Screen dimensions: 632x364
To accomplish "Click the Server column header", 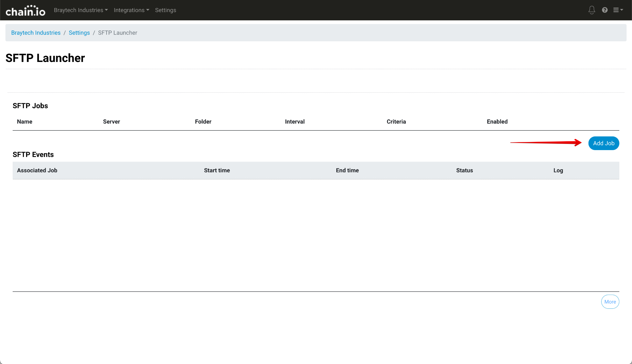I will [111, 122].
